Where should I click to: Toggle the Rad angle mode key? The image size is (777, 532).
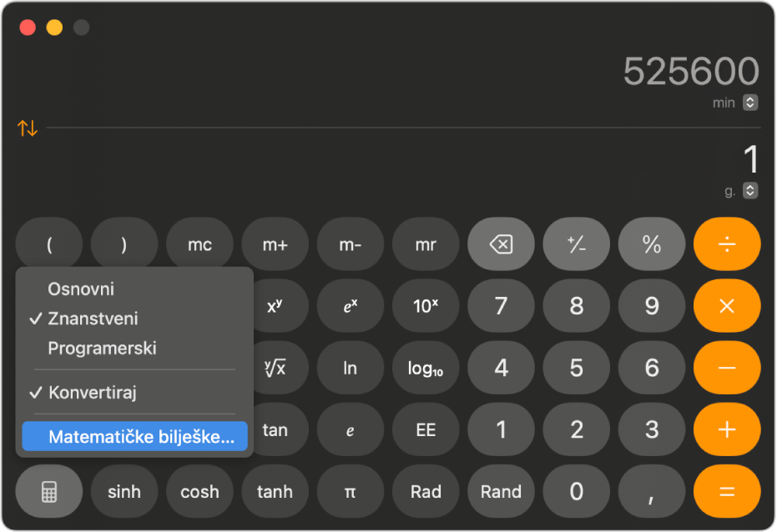click(x=426, y=492)
